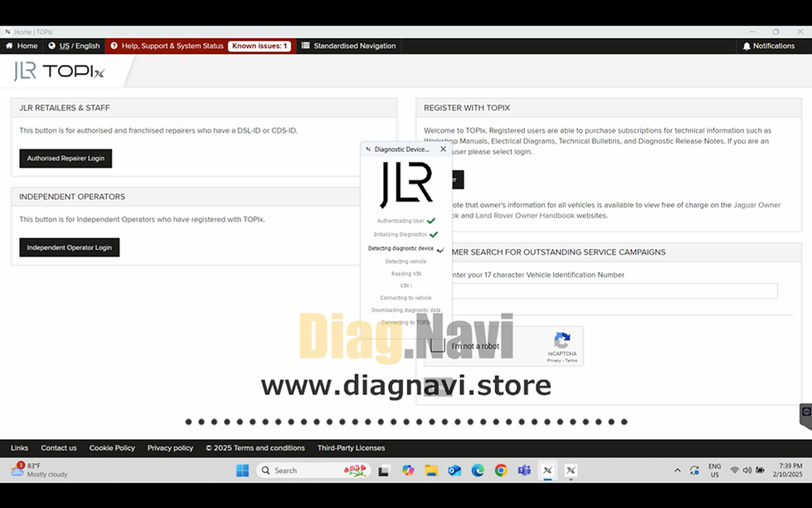Open the Links footer item
The image size is (812, 508).
(x=19, y=448)
